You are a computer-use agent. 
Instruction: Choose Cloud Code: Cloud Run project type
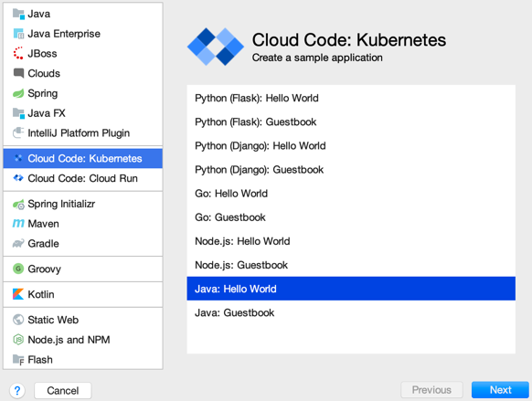coord(83,178)
